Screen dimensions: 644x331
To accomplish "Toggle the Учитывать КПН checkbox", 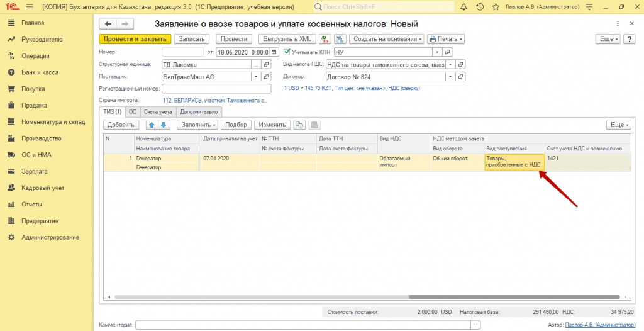I will pos(287,52).
